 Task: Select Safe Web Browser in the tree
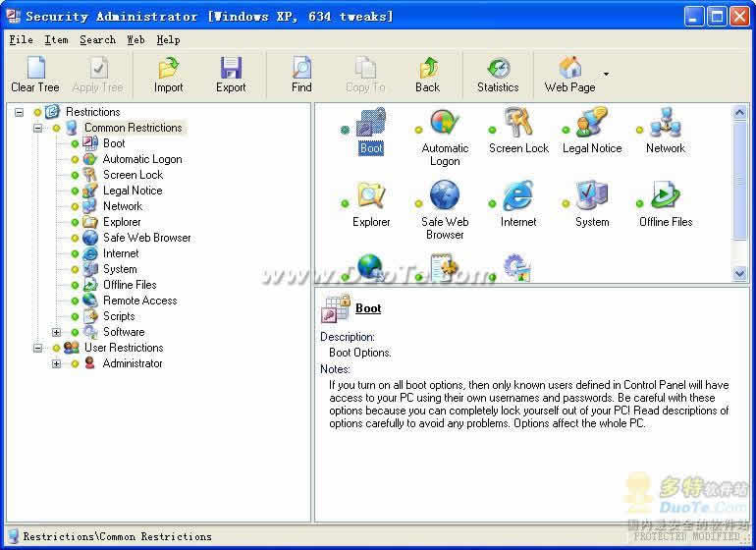point(146,238)
